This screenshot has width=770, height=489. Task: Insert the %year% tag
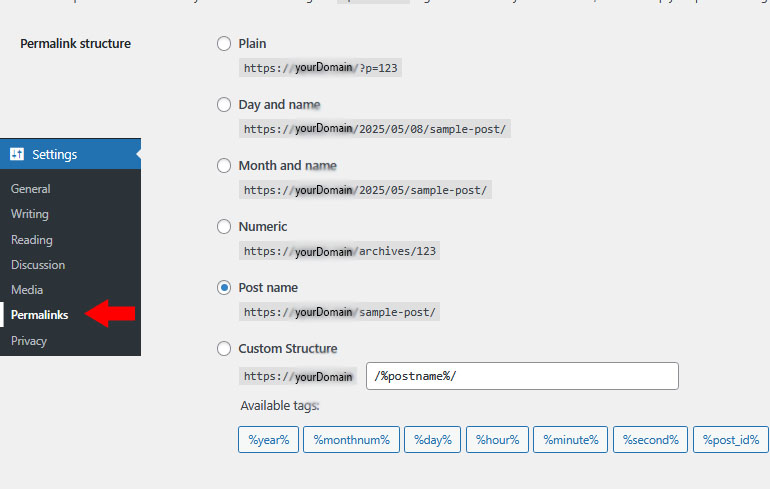(x=269, y=440)
